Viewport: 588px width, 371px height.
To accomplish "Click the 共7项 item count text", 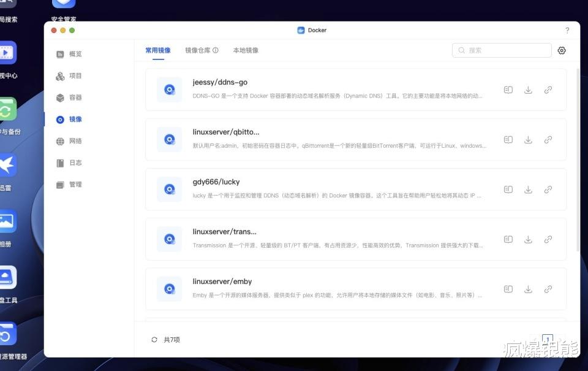I will [171, 340].
